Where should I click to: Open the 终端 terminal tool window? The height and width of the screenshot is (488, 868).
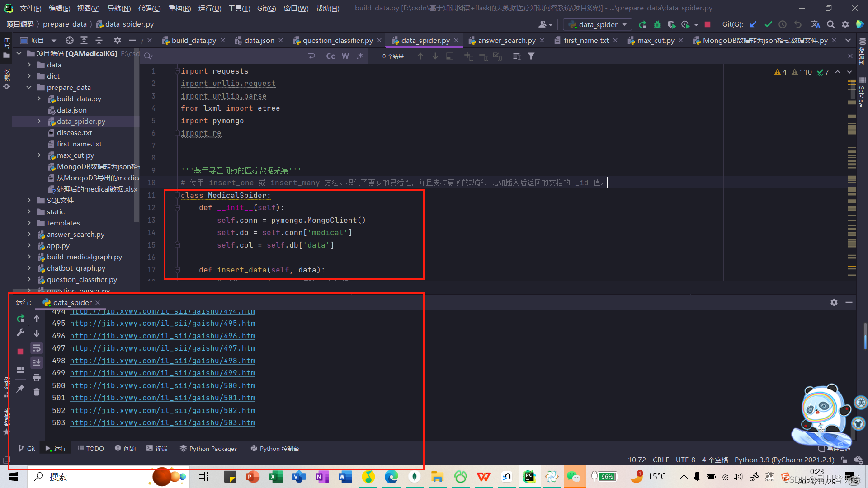(x=157, y=448)
